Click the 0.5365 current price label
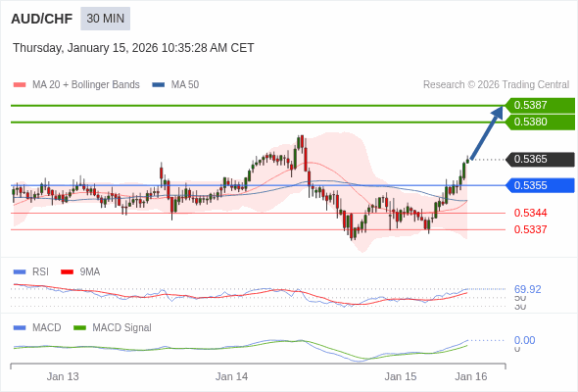Screen dimensions: 578x392 click(540, 160)
